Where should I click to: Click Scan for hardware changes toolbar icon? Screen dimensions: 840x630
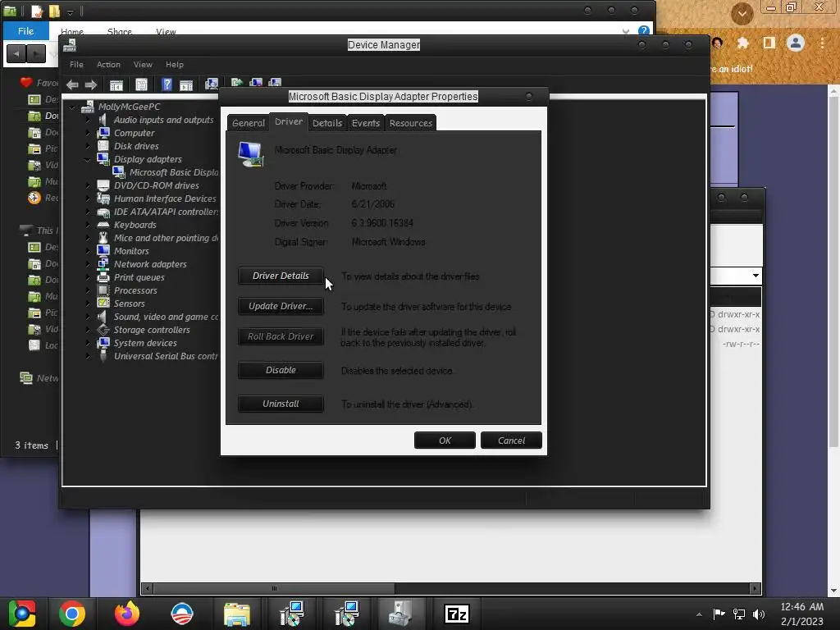click(x=212, y=84)
